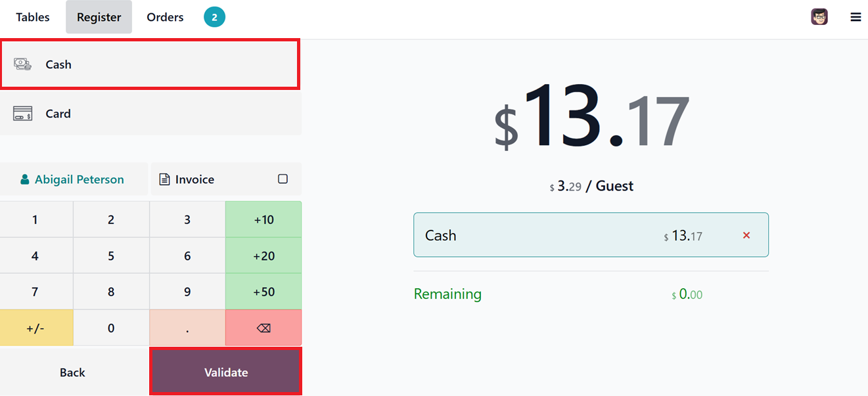Add +50 to the amount
Viewport: 868px width, 396px height.
pos(263,292)
